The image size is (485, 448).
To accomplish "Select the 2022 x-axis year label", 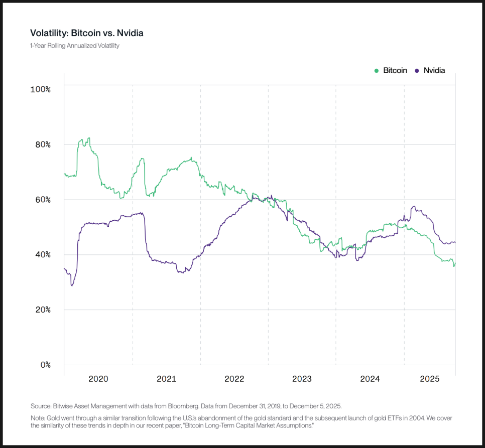I will tap(234, 379).
